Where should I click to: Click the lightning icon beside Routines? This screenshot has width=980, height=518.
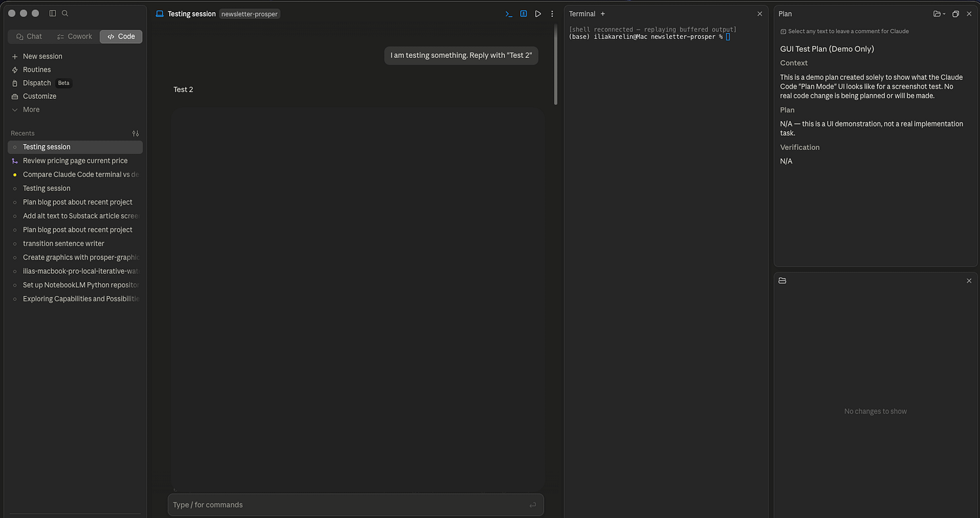15,70
